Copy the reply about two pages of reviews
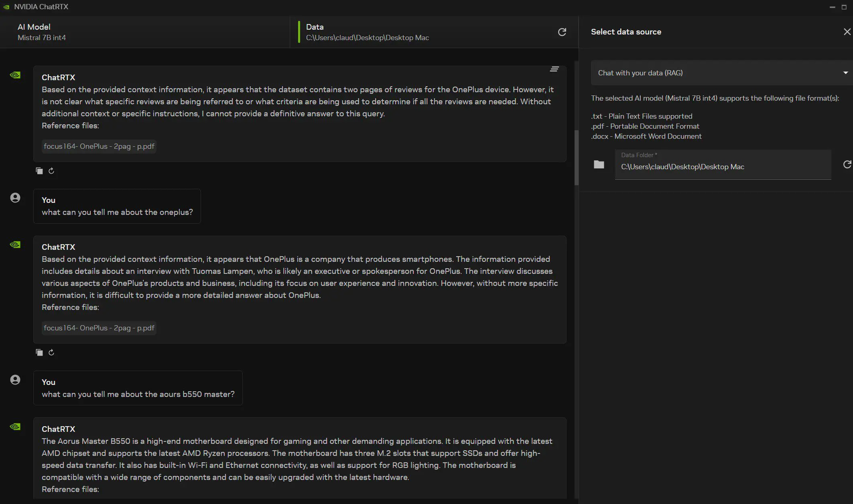Viewport: 853px width, 504px height. [x=39, y=171]
